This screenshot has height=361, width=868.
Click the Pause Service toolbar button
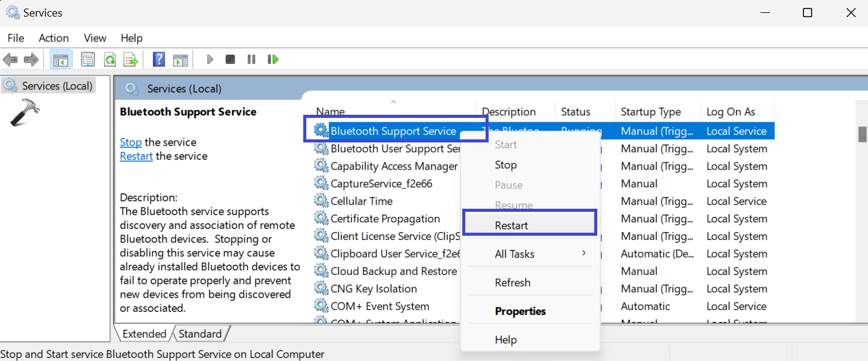[251, 60]
